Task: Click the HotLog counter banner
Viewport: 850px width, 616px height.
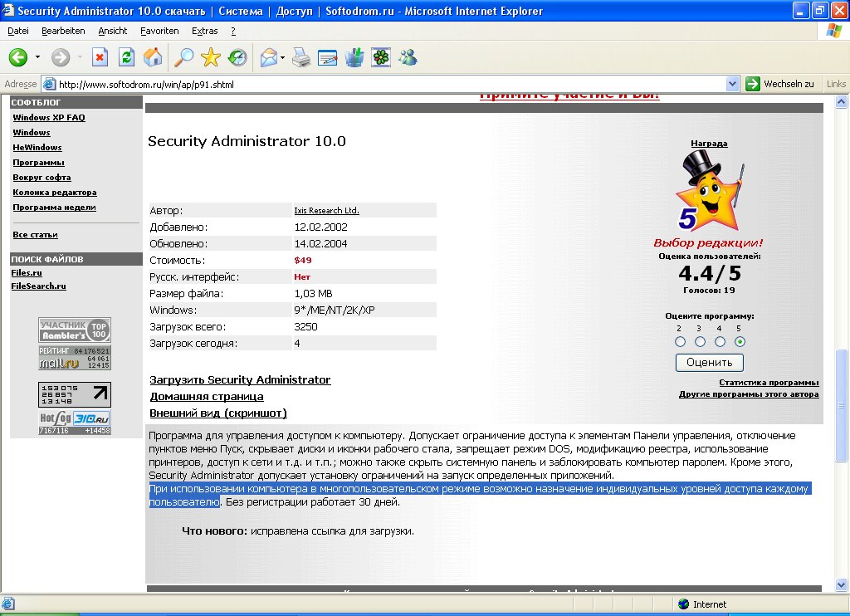Action: click(75, 423)
